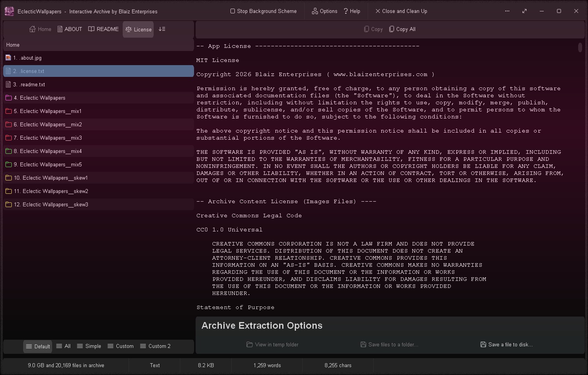Click the license text scrollbar thumb
This screenshot has width=588, height=375.
coord(580,47)
